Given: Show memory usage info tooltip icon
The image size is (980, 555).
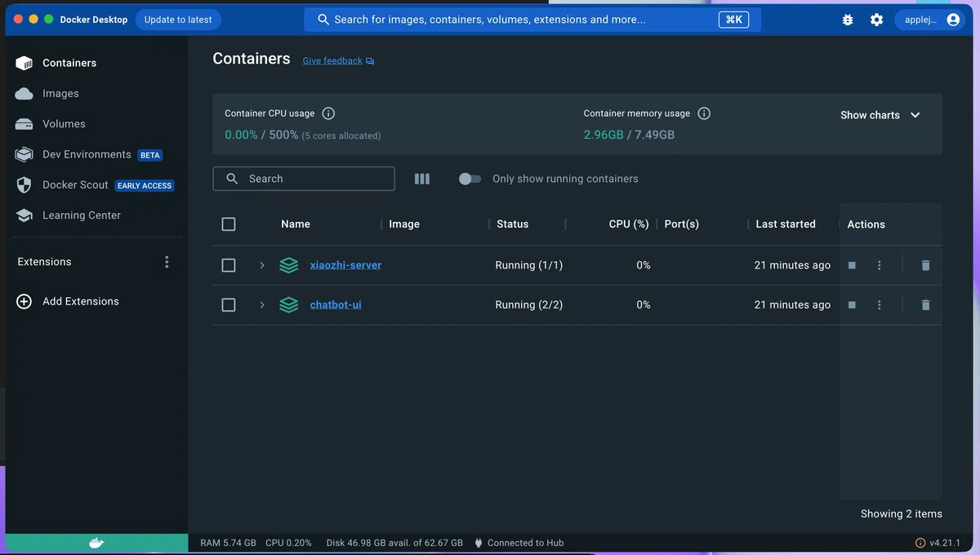Looking at the screenshot, I should [704, 113].
